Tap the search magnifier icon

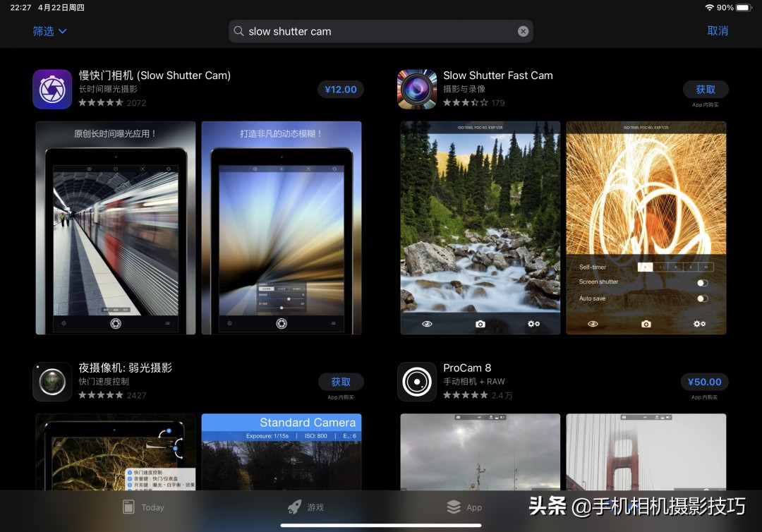click(238, 31)
